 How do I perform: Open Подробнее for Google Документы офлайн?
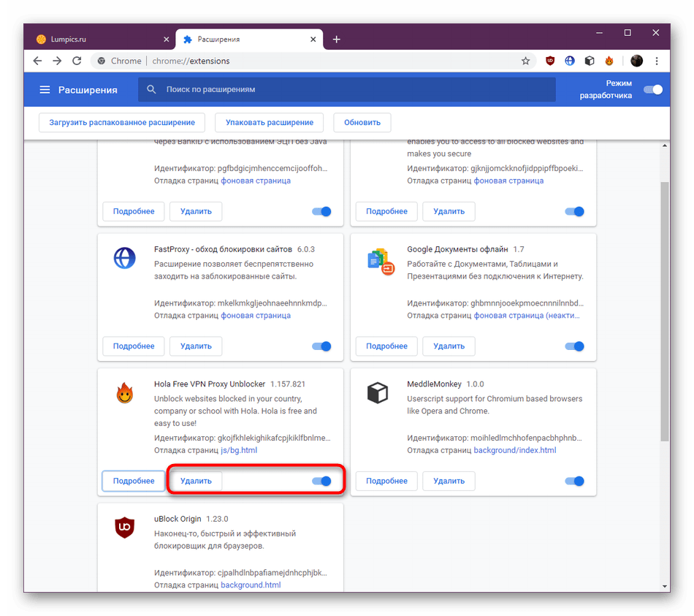(x=386, y=346)
